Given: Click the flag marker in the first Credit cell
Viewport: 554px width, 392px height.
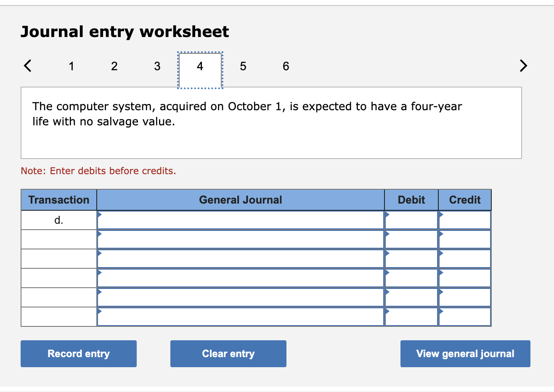Looking at the screenshot, I should (x=440, y=215).
